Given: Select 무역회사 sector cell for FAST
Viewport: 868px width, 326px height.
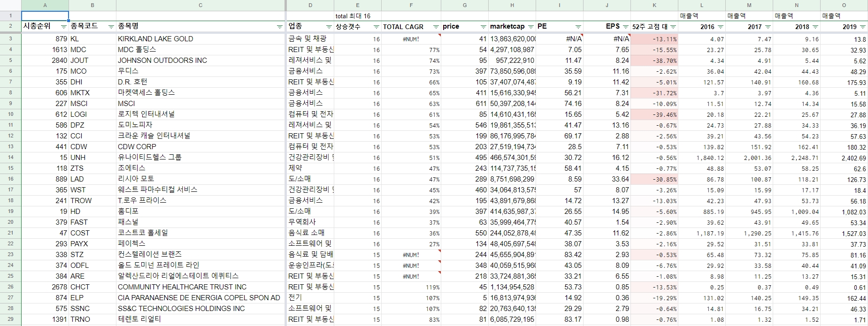Looking at the screenshot, I should 310,222.
